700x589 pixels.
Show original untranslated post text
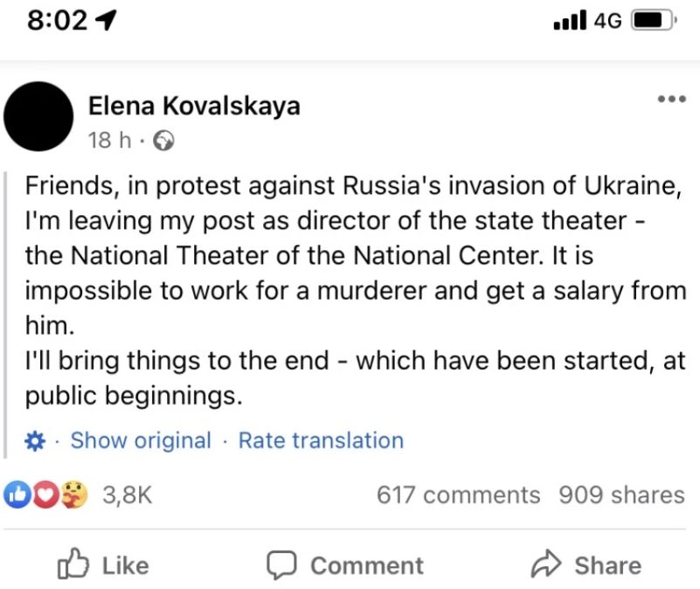141,440
